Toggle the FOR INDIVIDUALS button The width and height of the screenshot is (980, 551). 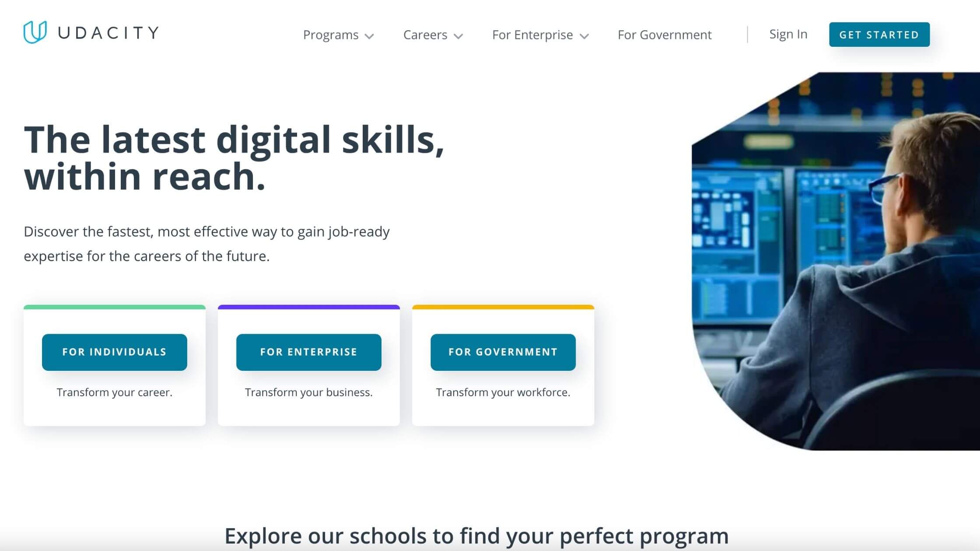point(115,352)
